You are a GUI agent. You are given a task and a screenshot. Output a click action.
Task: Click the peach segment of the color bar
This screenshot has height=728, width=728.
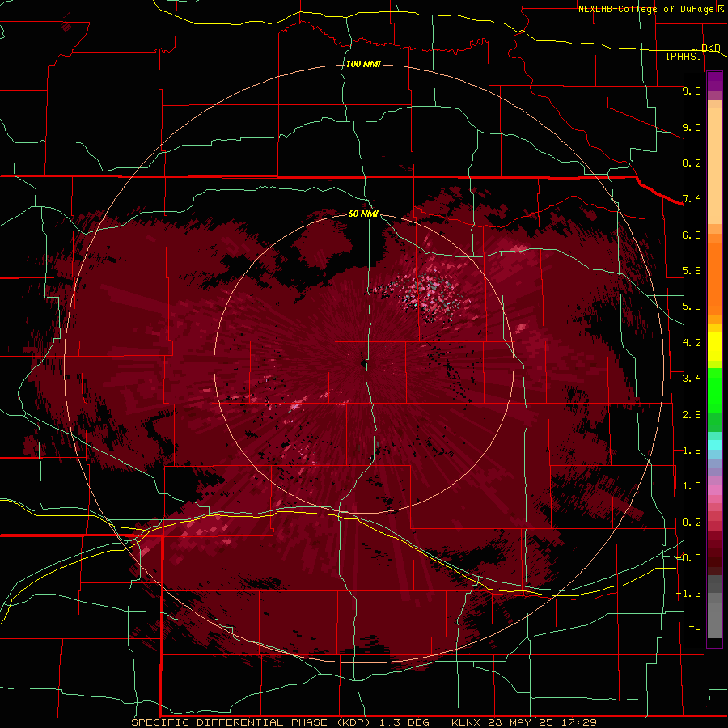tap(714, 165)
